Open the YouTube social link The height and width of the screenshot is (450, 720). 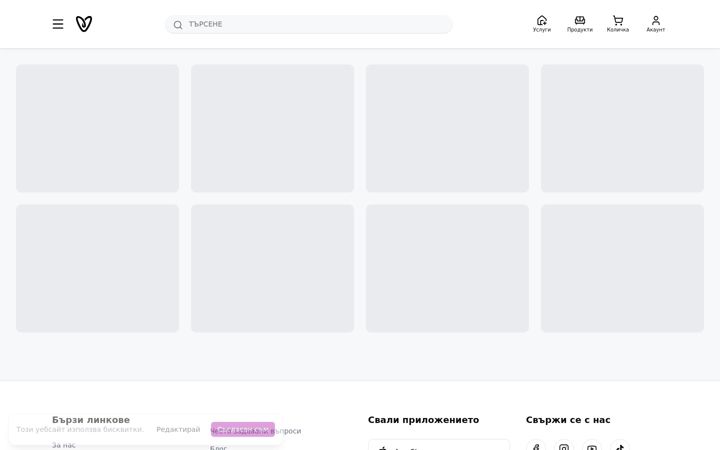[592, 446]
